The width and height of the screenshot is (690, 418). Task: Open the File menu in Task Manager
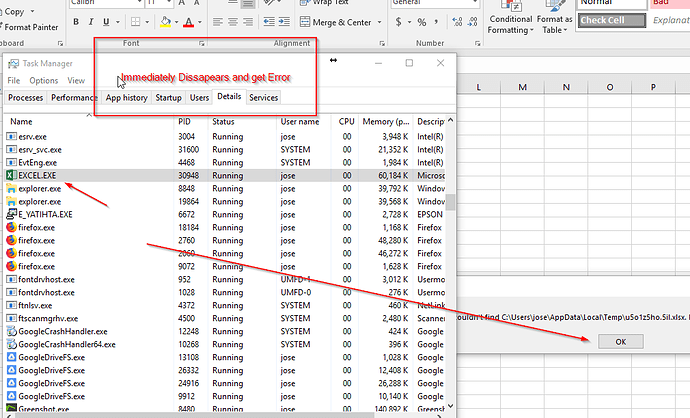pyautogui.click(x=14, y=81)
